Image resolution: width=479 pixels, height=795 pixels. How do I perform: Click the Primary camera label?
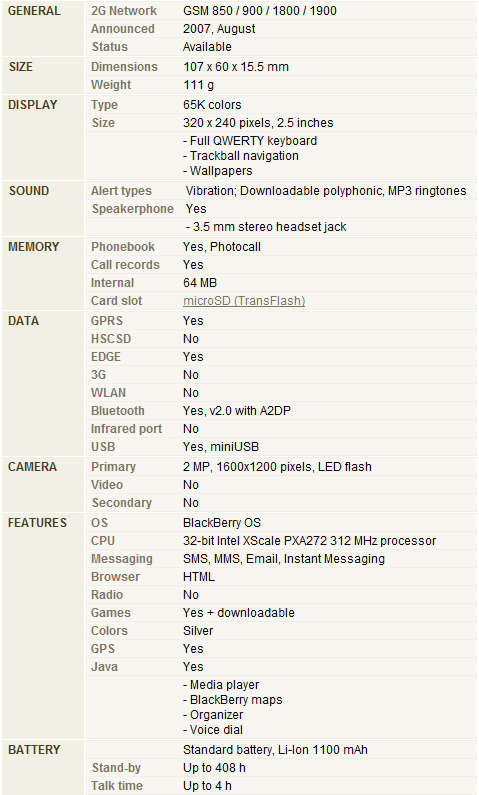[x=113, y=467]
